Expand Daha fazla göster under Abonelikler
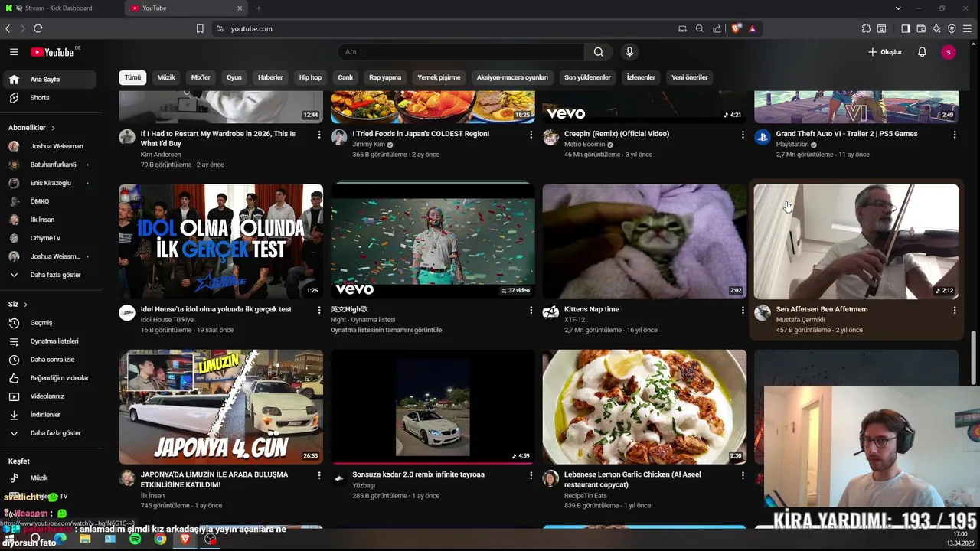The width and height of the screenshot is (980, 551). 48,275
